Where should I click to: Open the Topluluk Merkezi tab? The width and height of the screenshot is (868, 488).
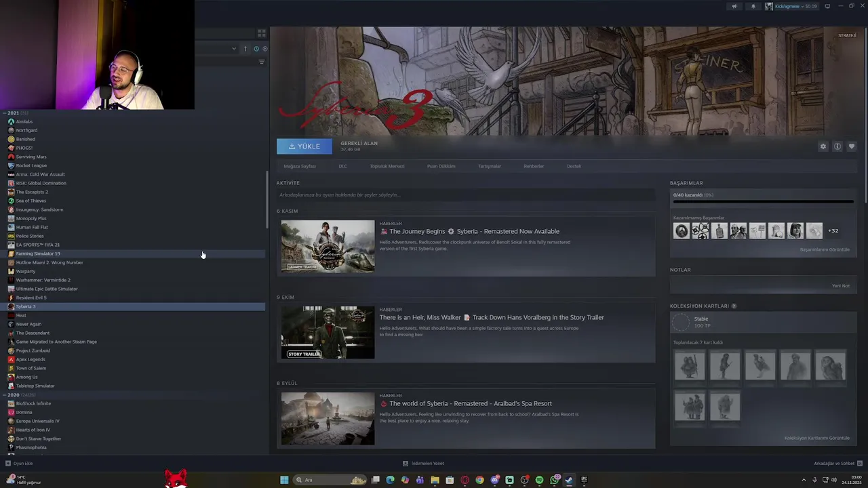(x=387, y=166)
